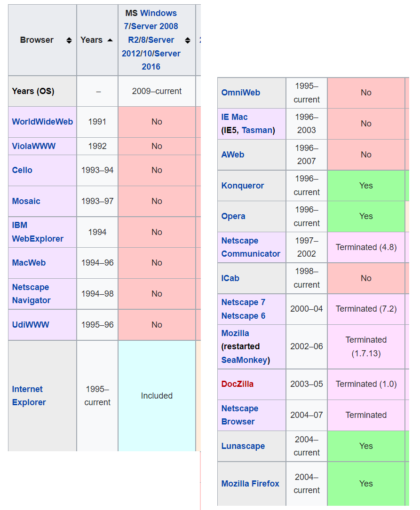The height and width of the screenshot is (510, 420).
Task: Select 'Terminated (1.0)' DocZilla cell
Action: [366, 384]
